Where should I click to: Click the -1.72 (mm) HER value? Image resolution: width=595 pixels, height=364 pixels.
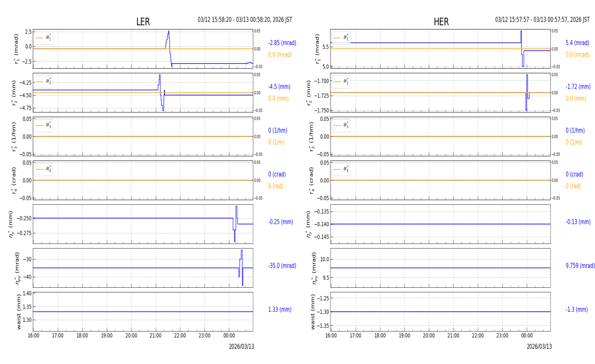[x=578, y=87]
